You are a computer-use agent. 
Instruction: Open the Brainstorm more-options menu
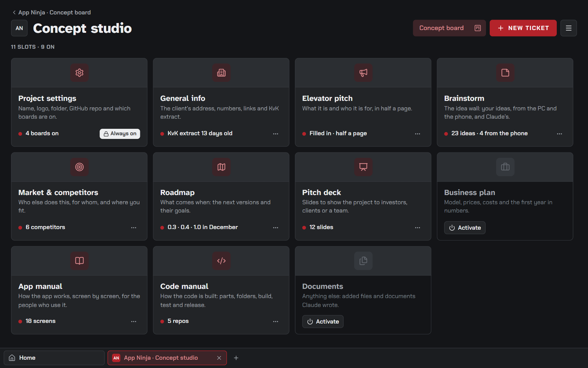[560, 134]
